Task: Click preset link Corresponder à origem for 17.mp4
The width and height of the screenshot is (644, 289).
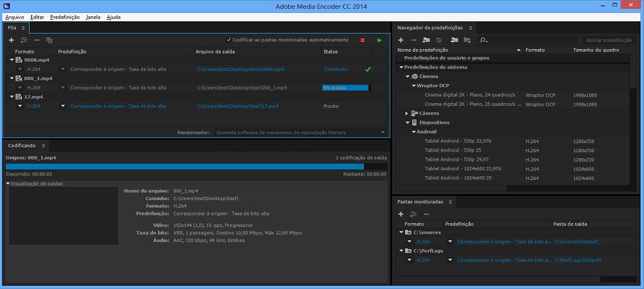Action: click(x=118, y=106)
